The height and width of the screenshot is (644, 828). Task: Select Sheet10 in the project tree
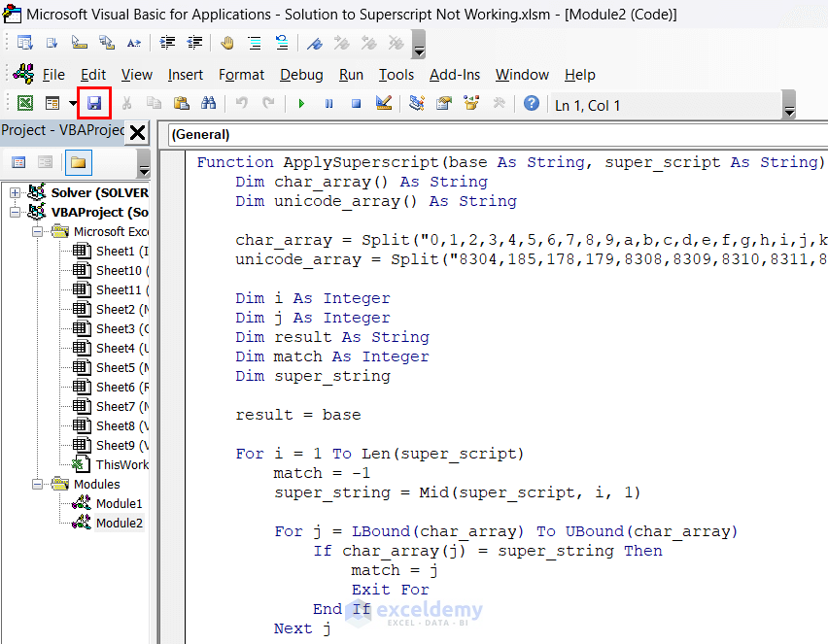[x=111, y=271]
